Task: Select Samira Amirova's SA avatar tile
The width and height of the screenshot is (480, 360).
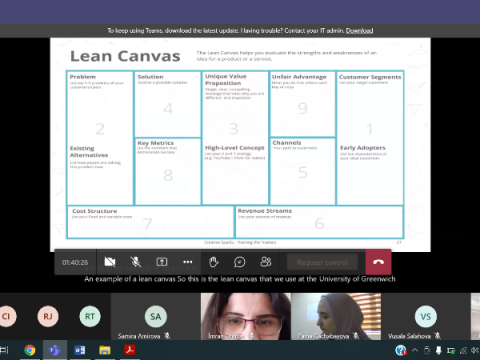Action: (x=156, y=316)
